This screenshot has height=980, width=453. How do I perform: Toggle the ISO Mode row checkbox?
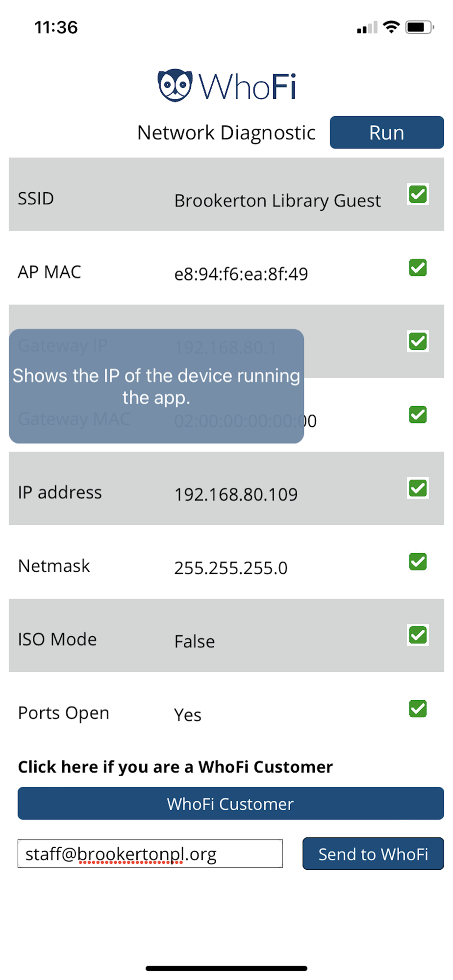418,635
